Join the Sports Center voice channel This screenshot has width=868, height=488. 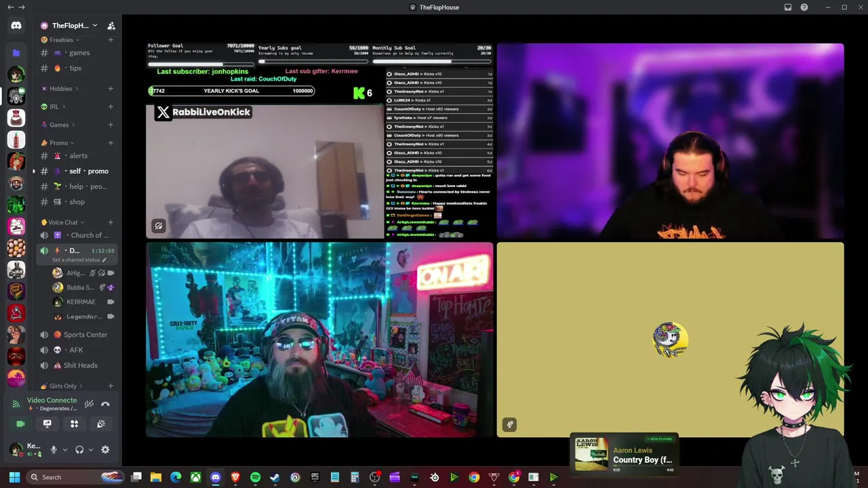(x=77, y=335)
